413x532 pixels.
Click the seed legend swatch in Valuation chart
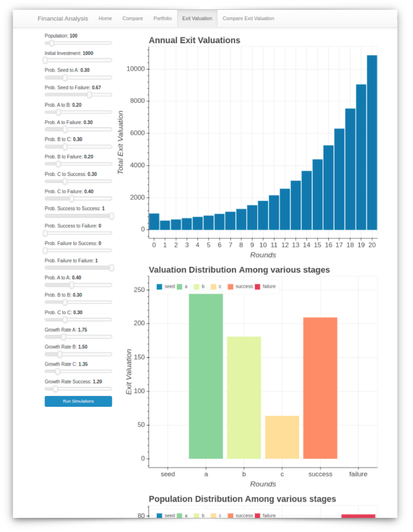click(x=159, y=287)
